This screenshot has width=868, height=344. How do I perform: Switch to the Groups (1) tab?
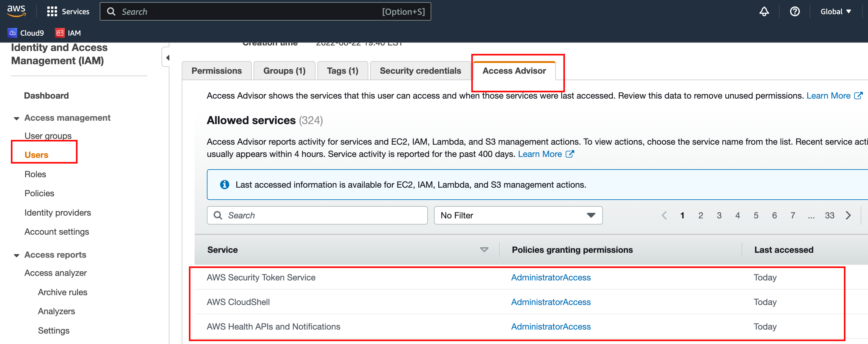click(x=285, y=70)
